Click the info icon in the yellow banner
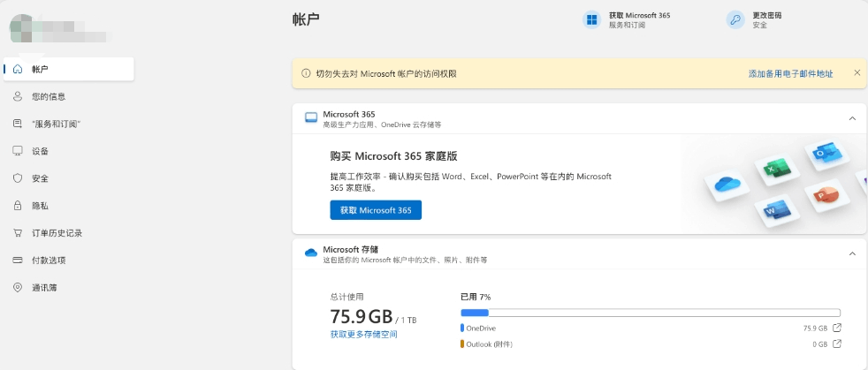 306,73
